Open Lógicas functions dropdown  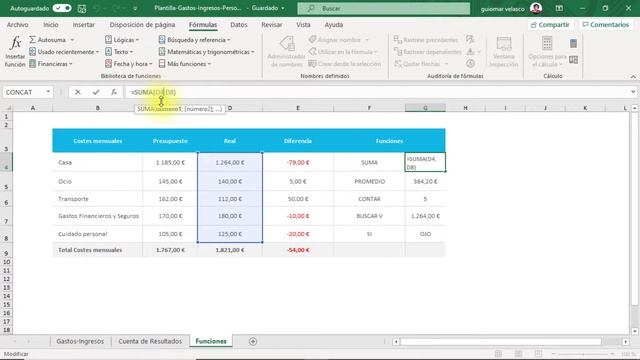(122, 40)
